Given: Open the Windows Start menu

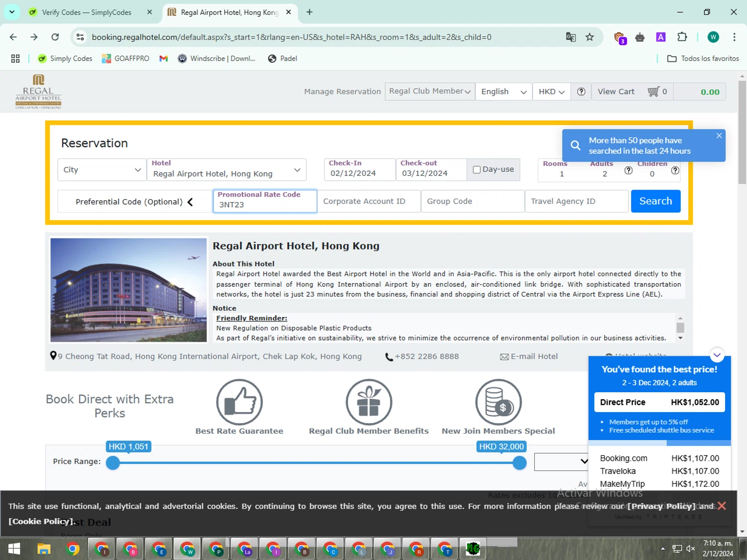Looking at the screenshot, I should (14, 549).
